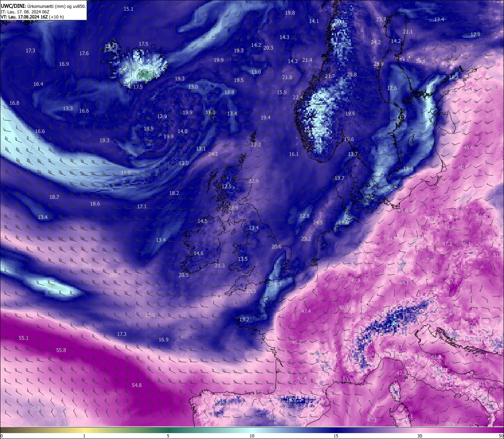
Task: Click the 17.6 value label
Action: pyautogui.click(x=84, y=53)
